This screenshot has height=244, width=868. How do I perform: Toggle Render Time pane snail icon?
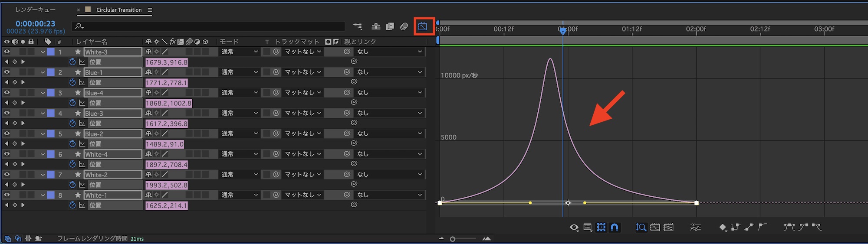(x=39, y=238)
